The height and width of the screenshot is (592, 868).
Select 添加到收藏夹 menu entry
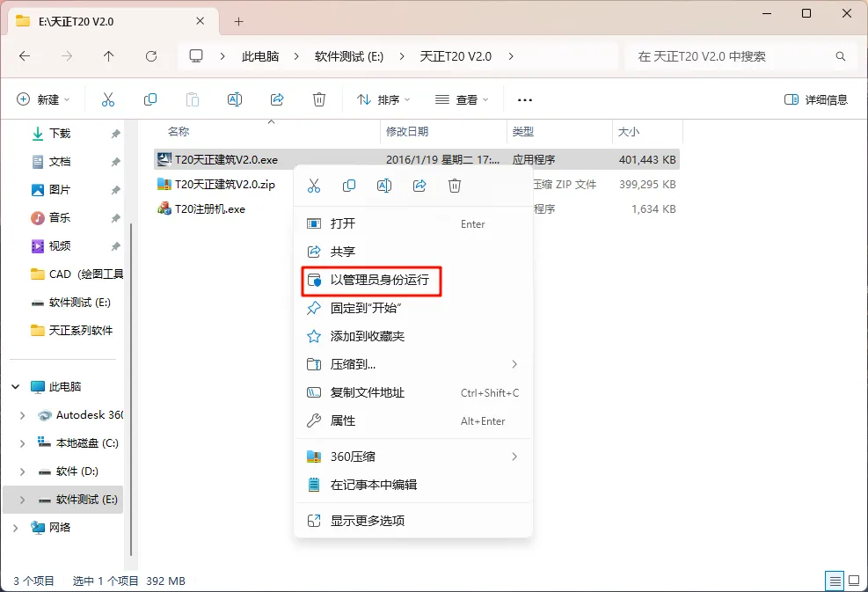point(413,337)
